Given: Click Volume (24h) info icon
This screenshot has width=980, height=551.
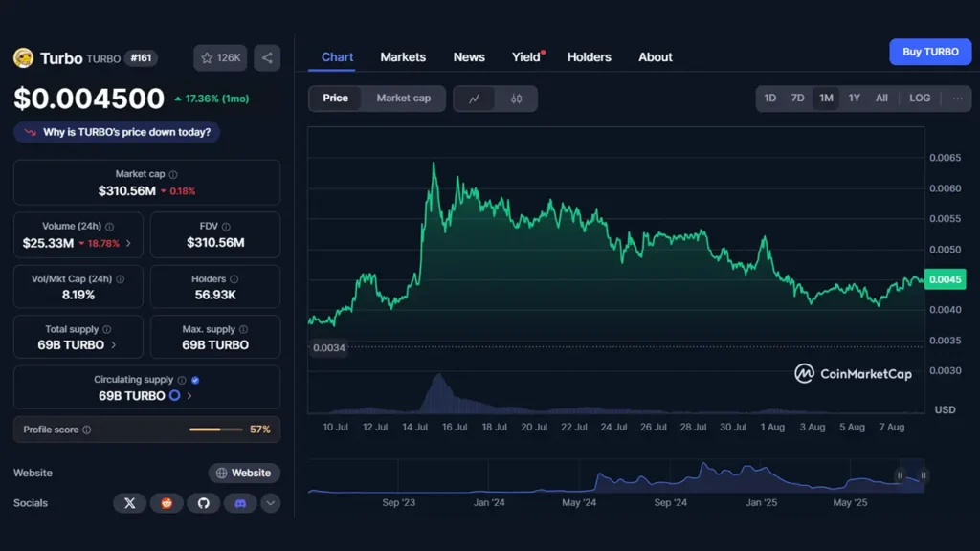Looking at the screenshot, I should pyautogui.click(x=109, y=227).
